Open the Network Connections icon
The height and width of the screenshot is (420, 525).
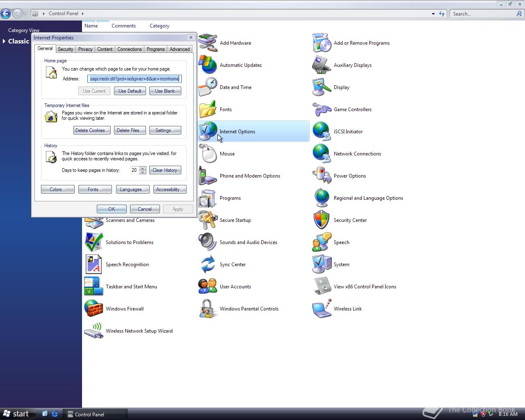tap(322, 153)
